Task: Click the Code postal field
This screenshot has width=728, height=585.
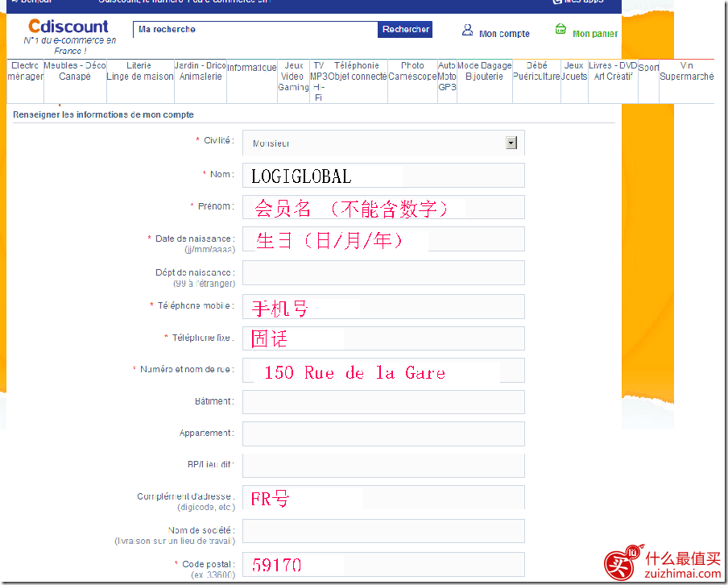Action: pos(383,565)
